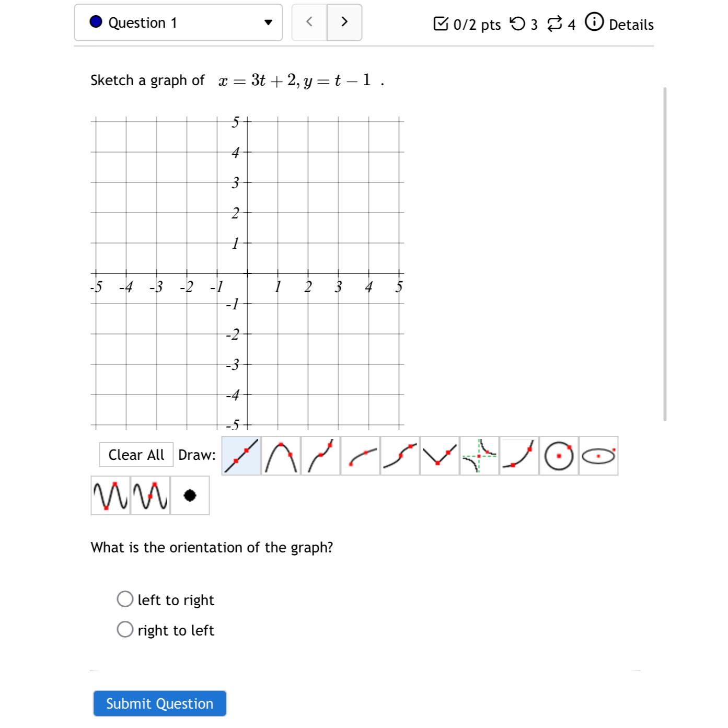Screen dimensions: 728x728
Task: Select the sine wave drawing tool
Action: point(110,495)
